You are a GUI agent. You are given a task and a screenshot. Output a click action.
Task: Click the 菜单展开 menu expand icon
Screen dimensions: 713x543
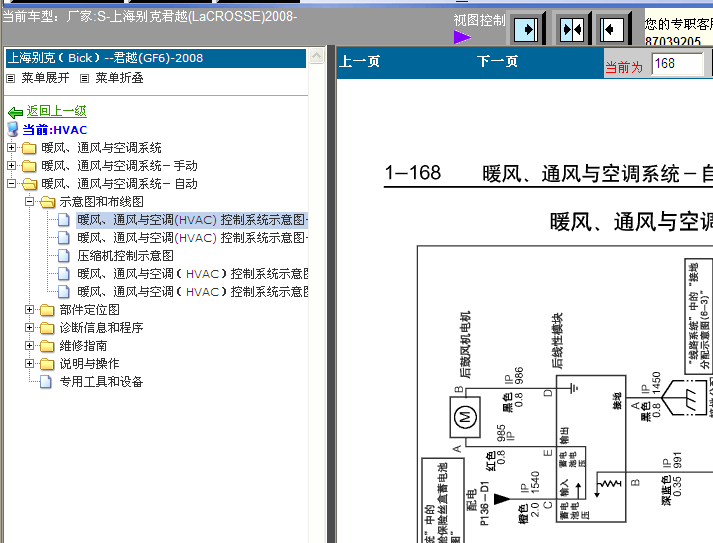point(11,79)
